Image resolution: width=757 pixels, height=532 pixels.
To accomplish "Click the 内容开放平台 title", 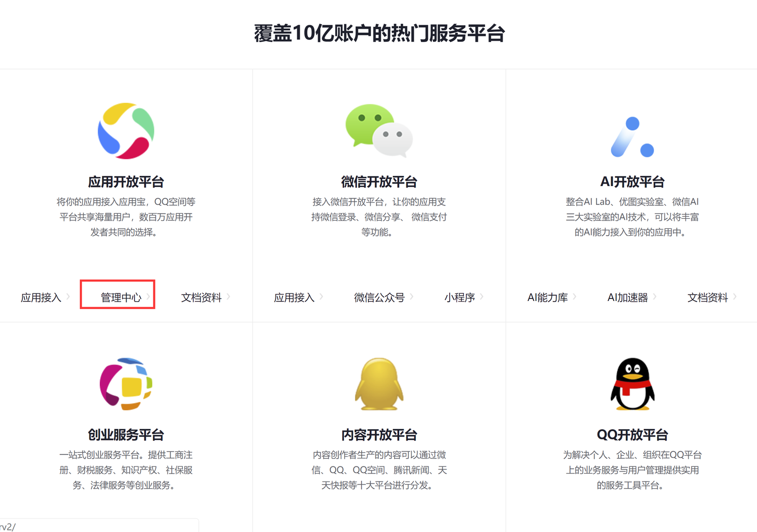I will [379, 435].
